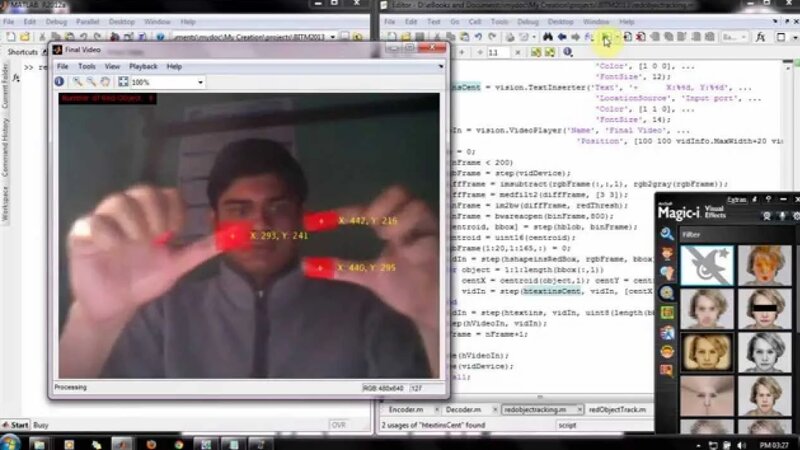This screenshot has height=450, width=800.
Task: Click the Info icon in Final Video toolbar
Action: [x=59, y=82]
